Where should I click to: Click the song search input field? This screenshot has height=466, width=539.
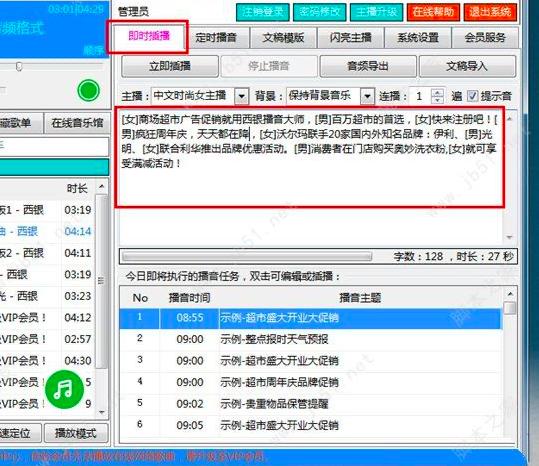pyautogui.click(x=54, y=146)
